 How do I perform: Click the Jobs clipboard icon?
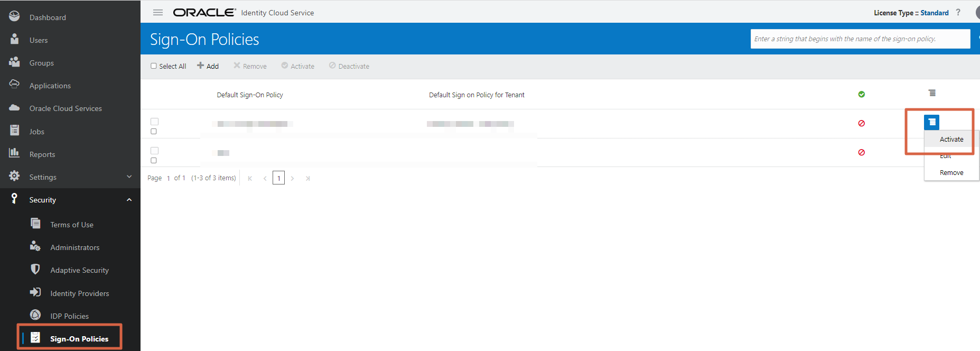[15, 130]
